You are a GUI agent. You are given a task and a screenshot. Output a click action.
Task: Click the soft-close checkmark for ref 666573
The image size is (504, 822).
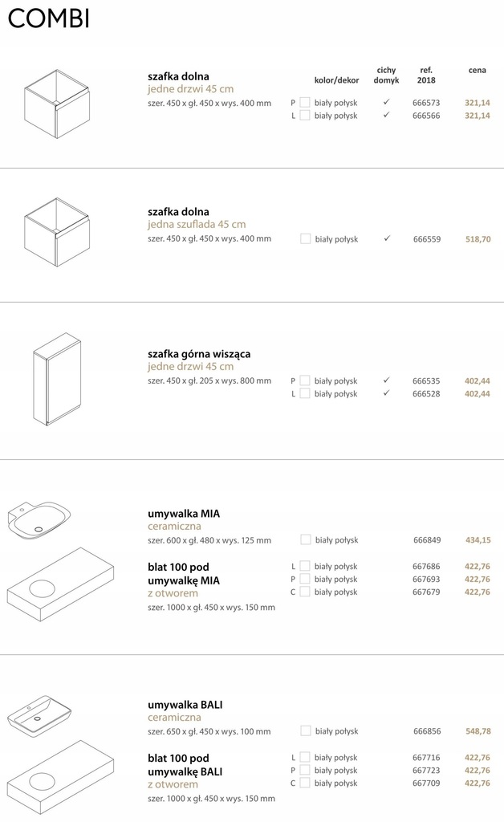pyautogui.click(x=386, y=102)
